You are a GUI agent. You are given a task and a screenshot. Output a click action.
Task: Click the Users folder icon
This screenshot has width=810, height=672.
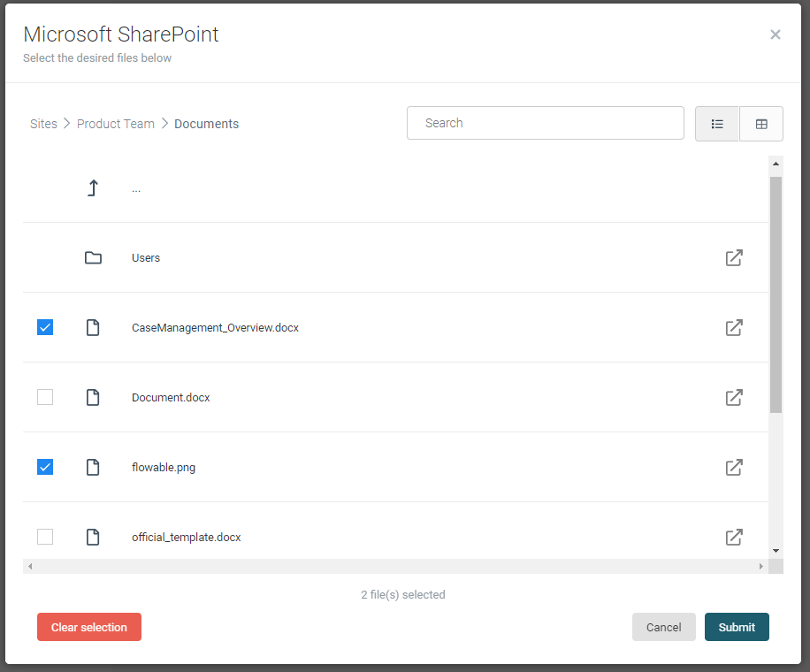point(93,257)
